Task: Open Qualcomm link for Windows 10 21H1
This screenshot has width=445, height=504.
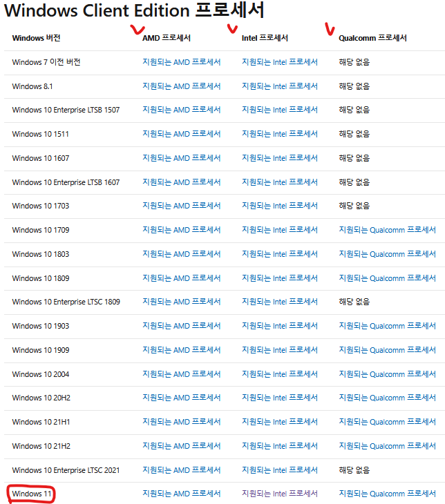Action: (387, 422)
